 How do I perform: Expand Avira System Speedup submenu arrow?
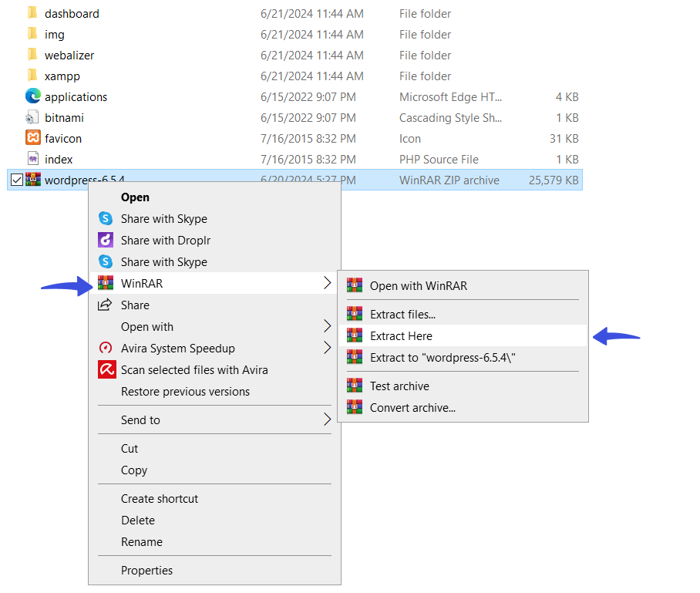point(327,348)
